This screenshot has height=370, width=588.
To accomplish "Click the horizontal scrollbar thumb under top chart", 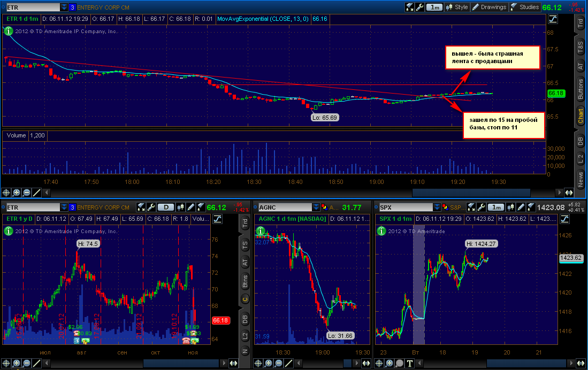I will click(x=471, y=192).
